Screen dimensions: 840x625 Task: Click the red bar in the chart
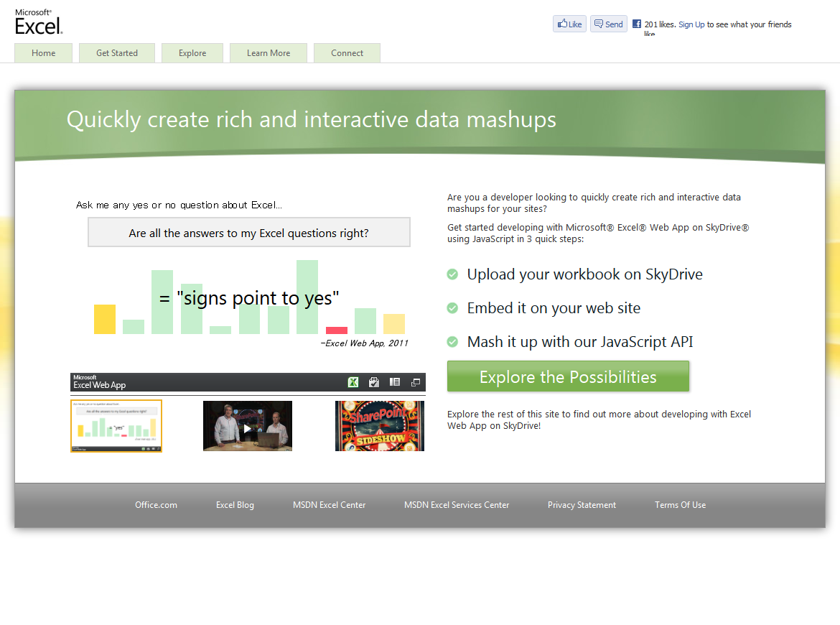coord(337,330)
